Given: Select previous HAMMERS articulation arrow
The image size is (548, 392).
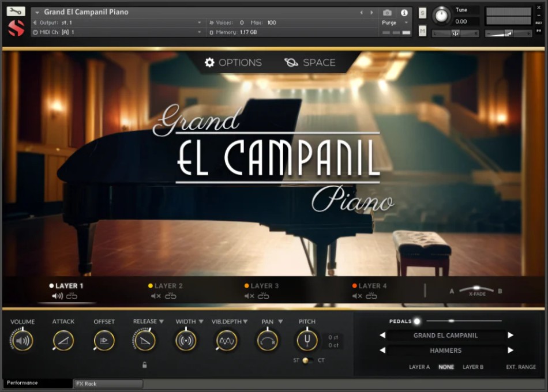Looking at the screenshot, I should 382,350.
